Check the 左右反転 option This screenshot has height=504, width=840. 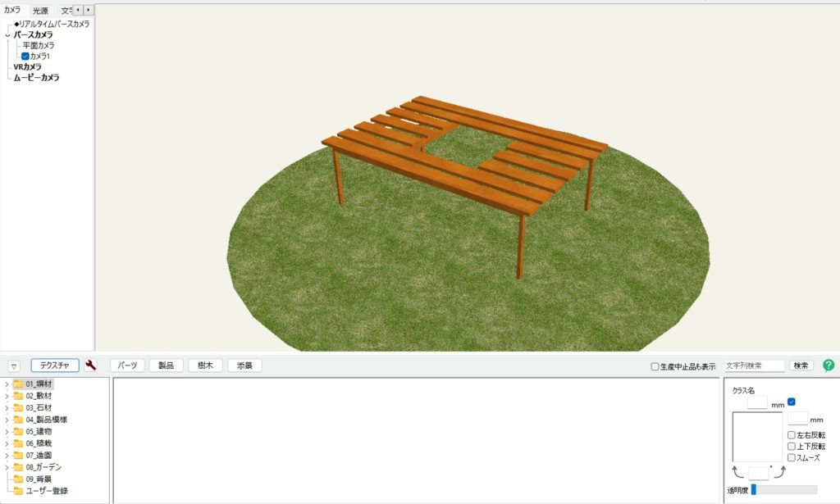pos(791,435)
